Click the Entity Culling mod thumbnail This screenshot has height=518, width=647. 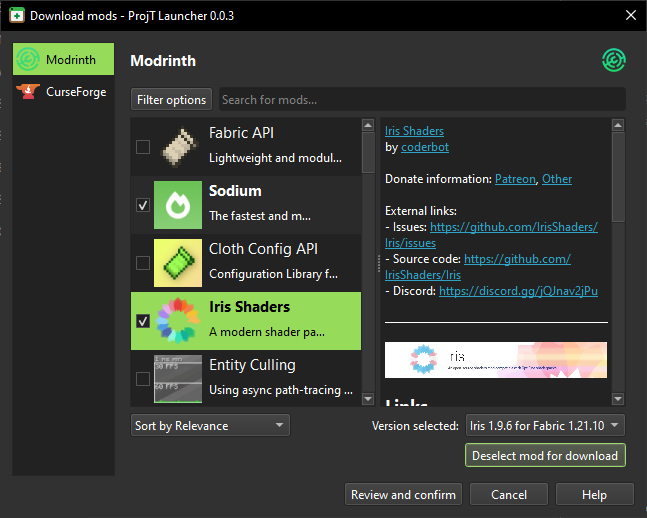[178, 379]
